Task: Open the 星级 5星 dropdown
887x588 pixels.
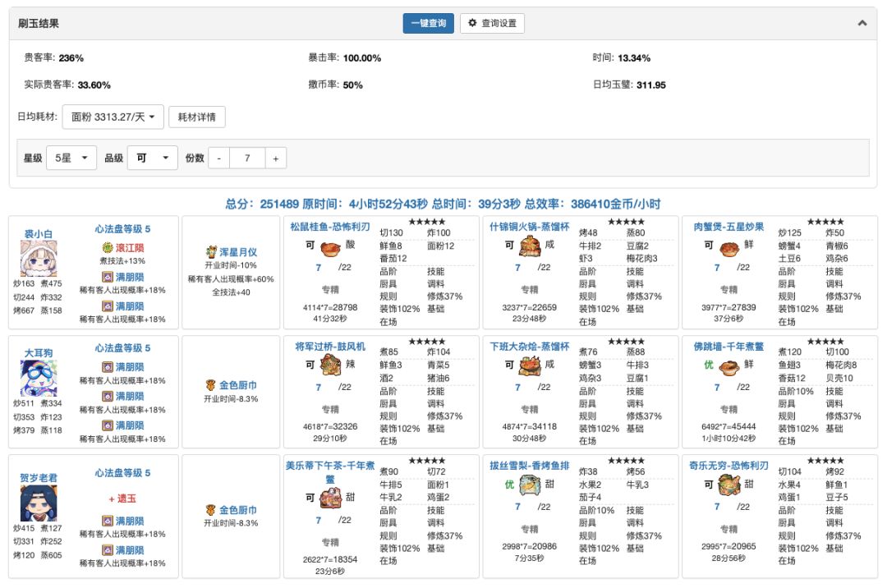Action: [x=71, y=158]
